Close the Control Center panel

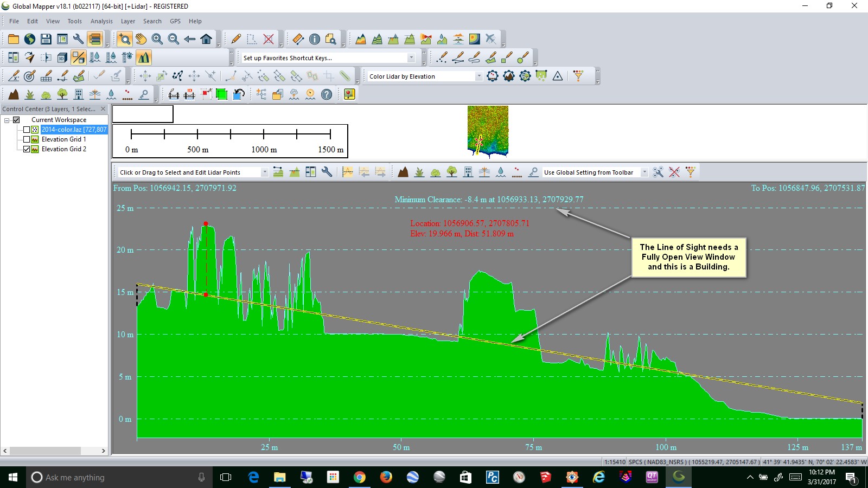[103, 109]
